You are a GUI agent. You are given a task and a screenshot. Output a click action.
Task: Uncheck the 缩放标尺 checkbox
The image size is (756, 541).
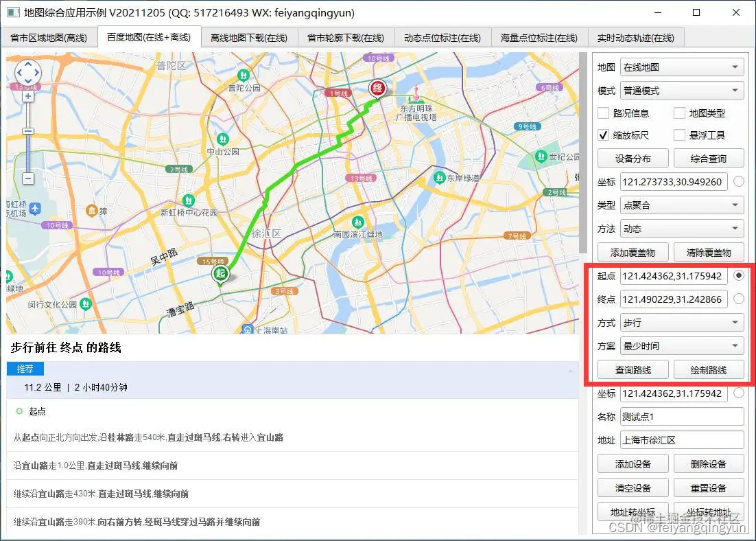coord(603,135)
